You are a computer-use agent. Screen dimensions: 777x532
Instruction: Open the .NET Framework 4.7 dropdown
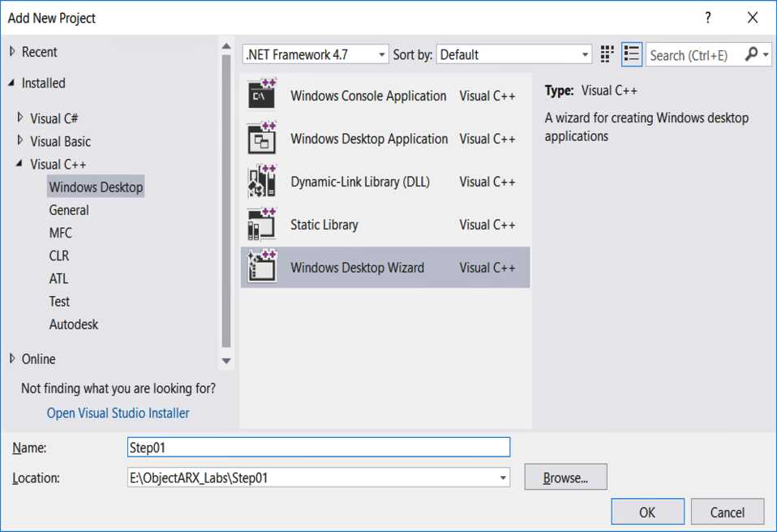point(316,54)
